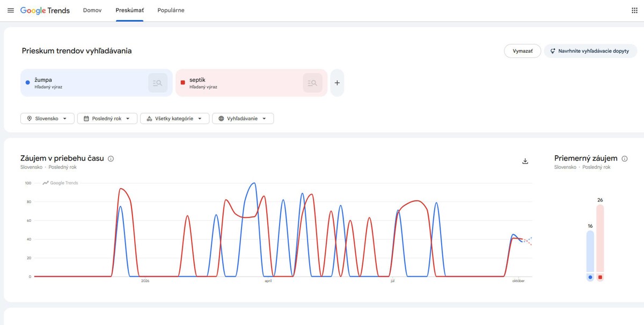Show info for Záujem v priebehu času
Viewport: 644px width, 325px height.
click(111, 158)
